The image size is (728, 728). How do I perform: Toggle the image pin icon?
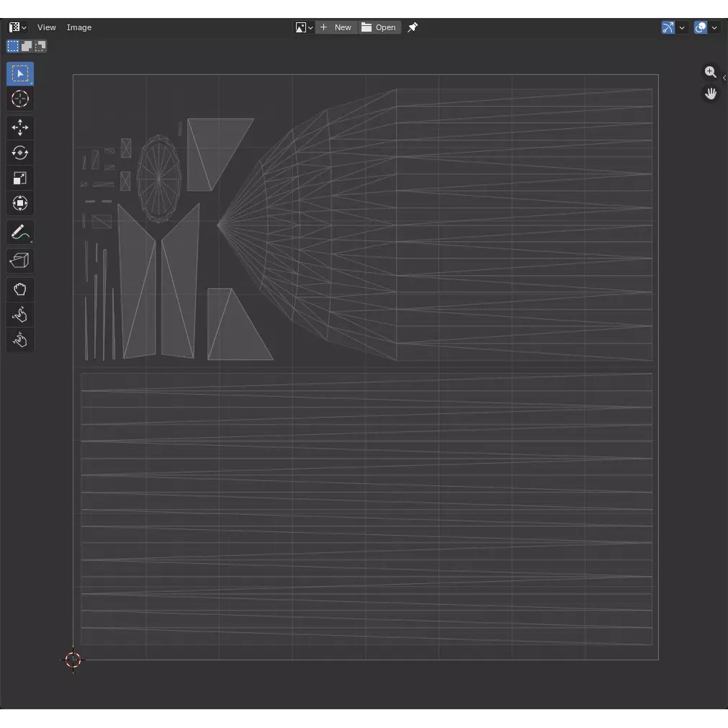point(413,27)
